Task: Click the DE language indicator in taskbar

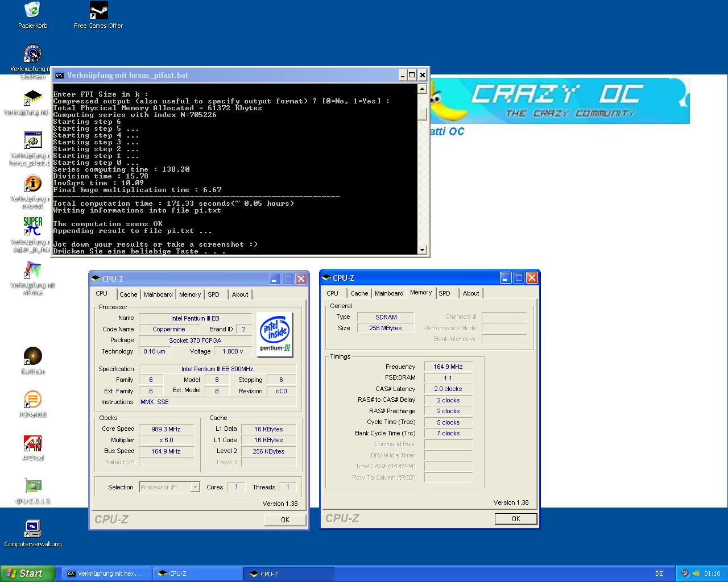Action: tap(659, 573)
